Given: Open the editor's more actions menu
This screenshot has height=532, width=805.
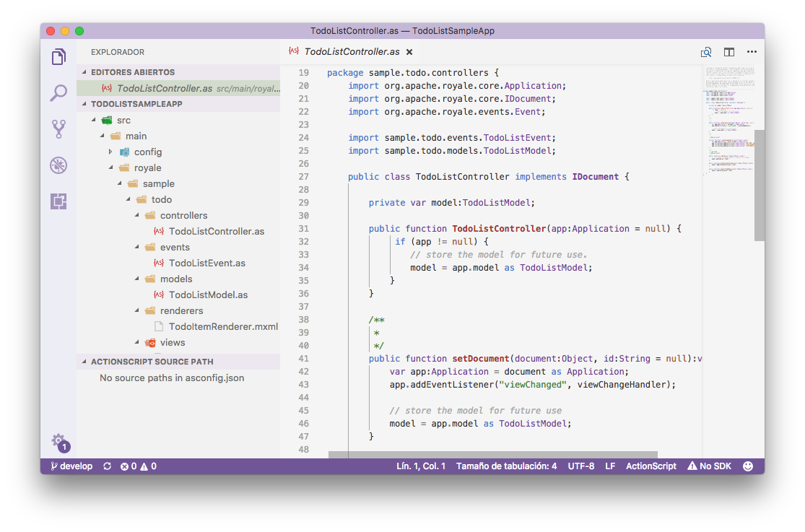Looking at the screenshot, I should (752, 52).
